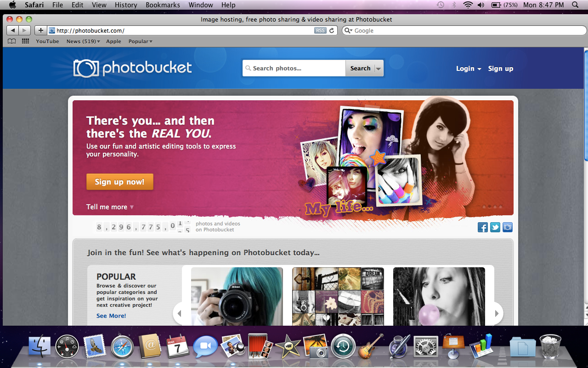Open Address Book in the Dock
Viewport: 588px width, 368px height.
point(149,347)
